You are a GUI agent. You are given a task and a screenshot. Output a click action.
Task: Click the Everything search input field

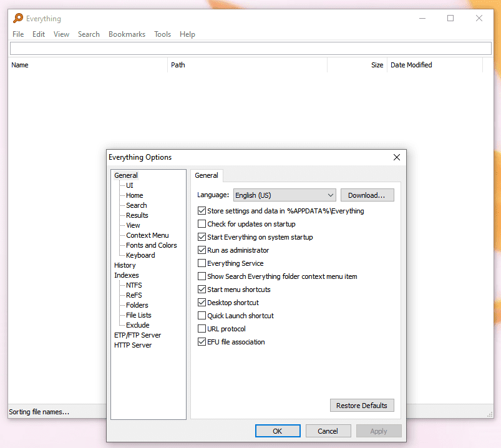point(251,49)
